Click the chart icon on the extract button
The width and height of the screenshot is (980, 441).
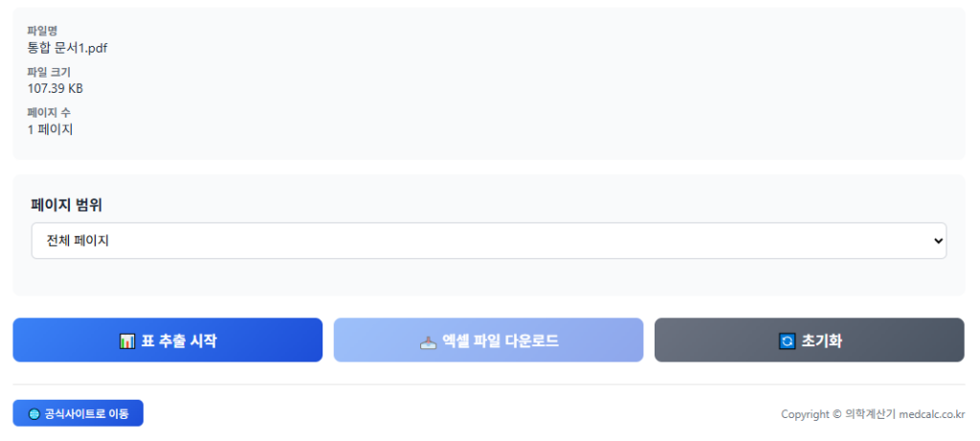pyautogui.click(x=127, y=341)
